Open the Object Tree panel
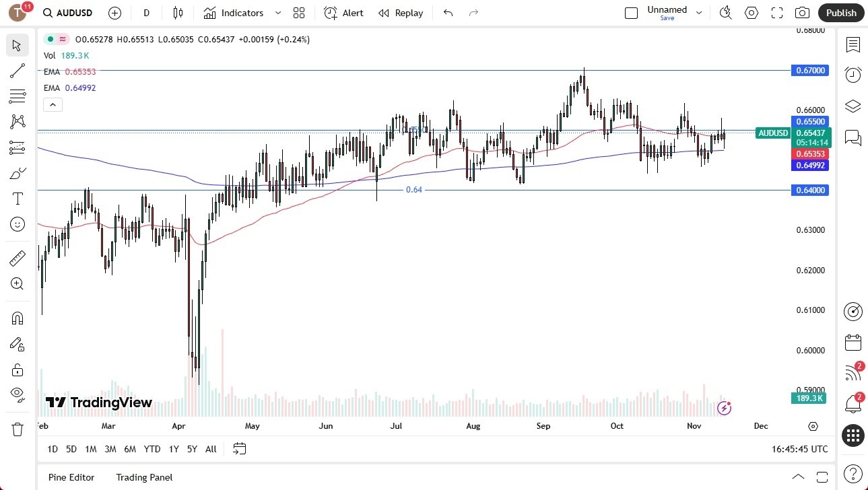868x490 pixels. tap(853, 106)
